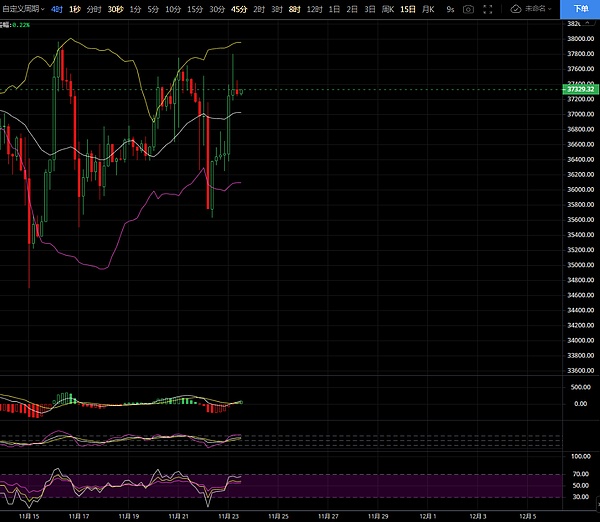Click the current price label 37329.32
The image size is (600, 522).
[573, 90]
